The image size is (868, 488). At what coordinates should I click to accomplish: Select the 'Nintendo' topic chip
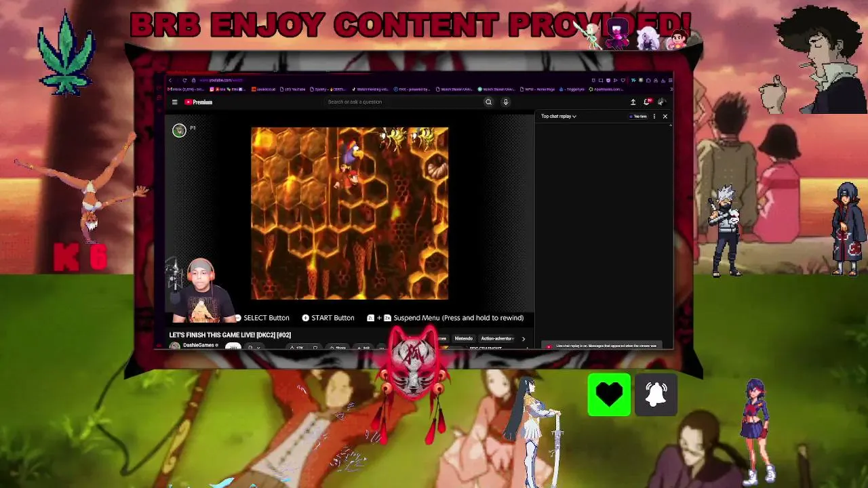(x=464, y=339)
